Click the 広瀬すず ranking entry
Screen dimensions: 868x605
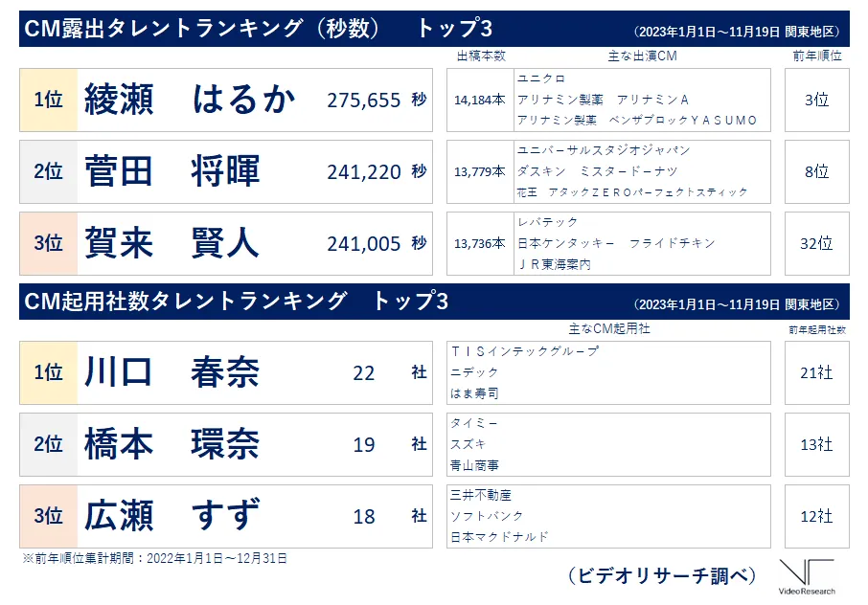click(x=226, y=517)
